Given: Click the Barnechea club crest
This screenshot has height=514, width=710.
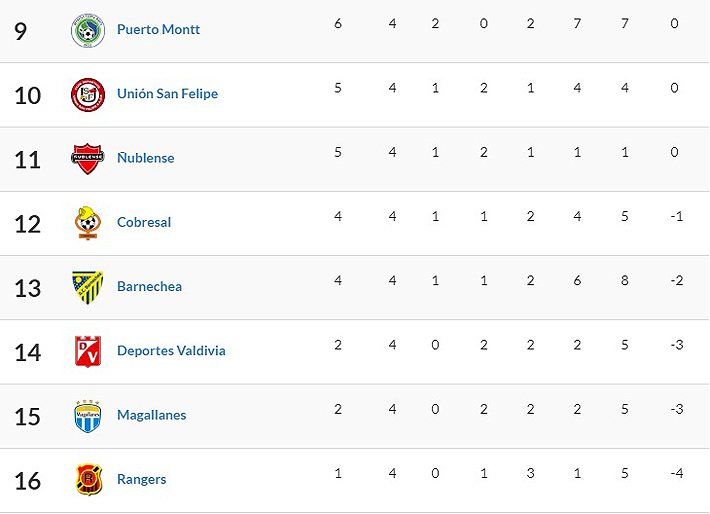Looking at the screenshot, I should (x=88, y=286).
